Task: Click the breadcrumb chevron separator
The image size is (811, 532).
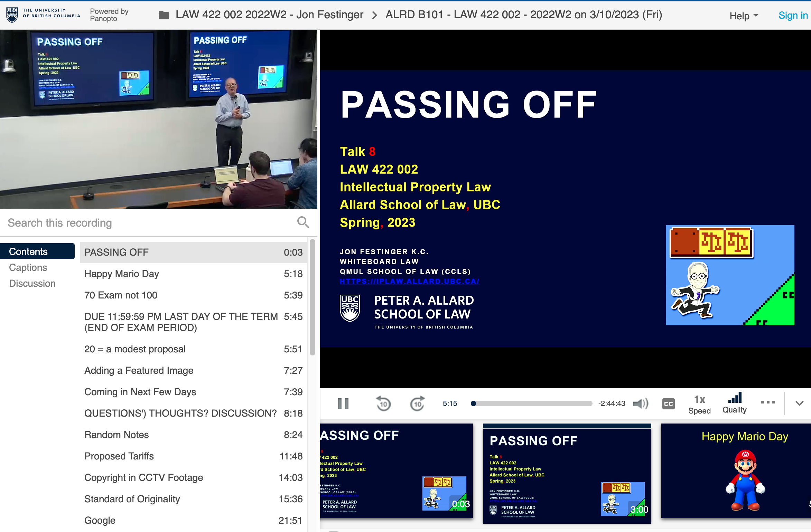Action: click(374, 15)
